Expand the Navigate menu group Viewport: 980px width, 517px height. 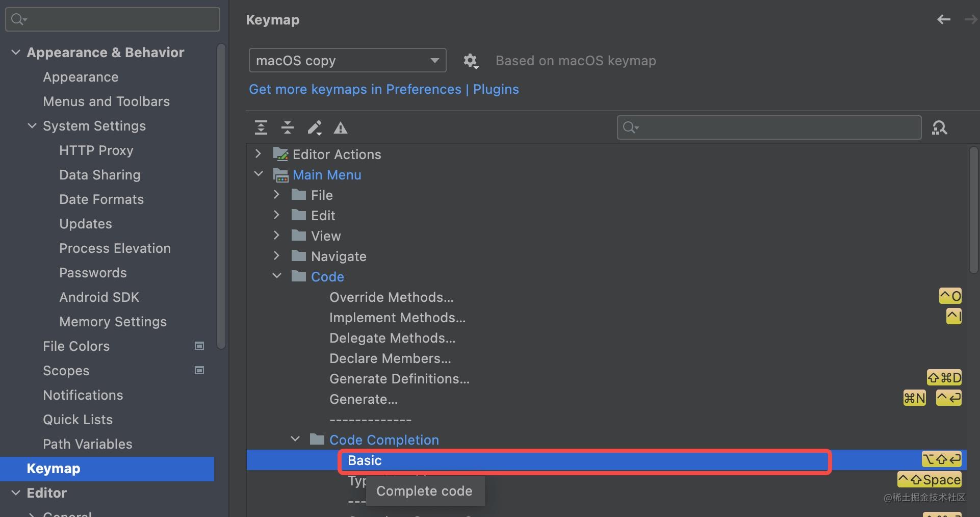tap(276, 255)
